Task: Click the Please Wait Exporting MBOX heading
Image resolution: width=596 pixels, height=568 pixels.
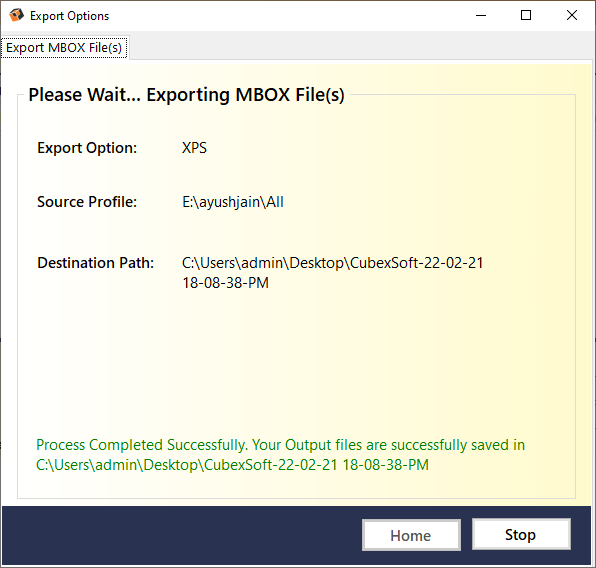Action: (186, 95)
